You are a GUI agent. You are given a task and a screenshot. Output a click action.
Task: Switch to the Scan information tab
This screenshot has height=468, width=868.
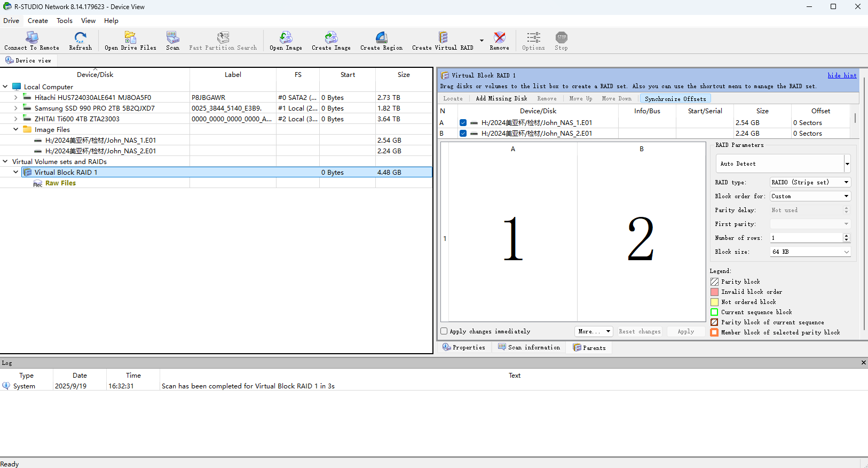(529, 347)
